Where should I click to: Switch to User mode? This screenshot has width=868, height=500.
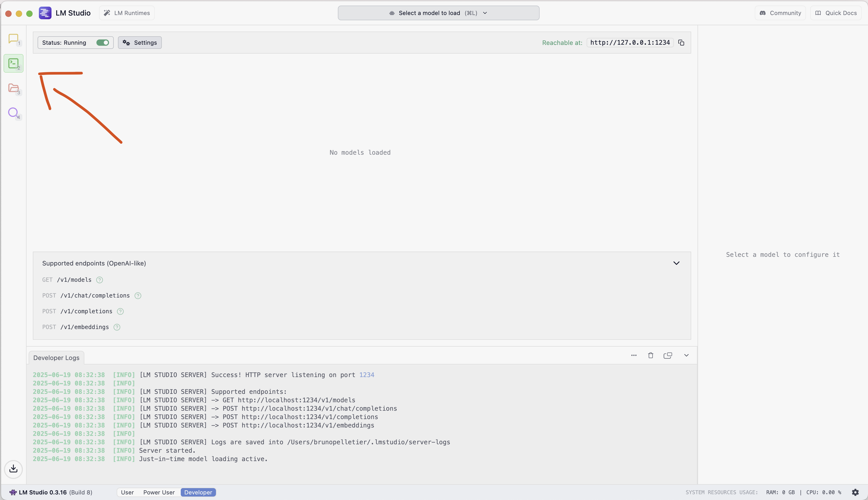(127, 492)
